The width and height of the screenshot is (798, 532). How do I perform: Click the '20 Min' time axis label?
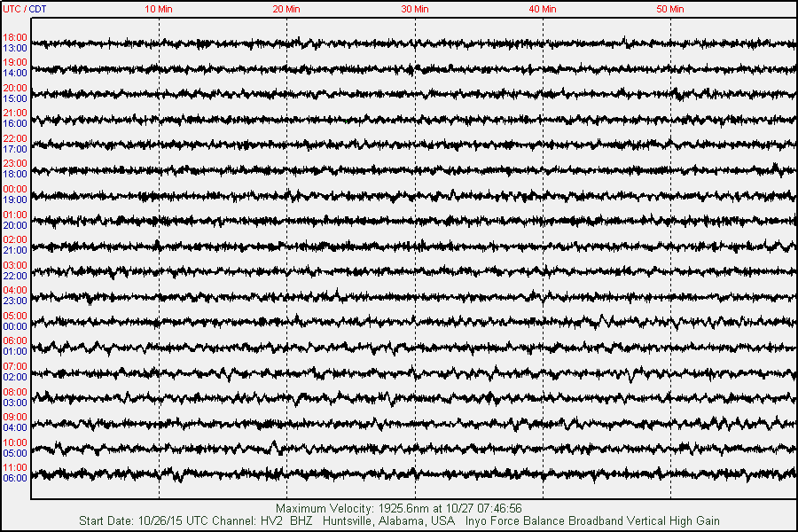tap(286, 9)
